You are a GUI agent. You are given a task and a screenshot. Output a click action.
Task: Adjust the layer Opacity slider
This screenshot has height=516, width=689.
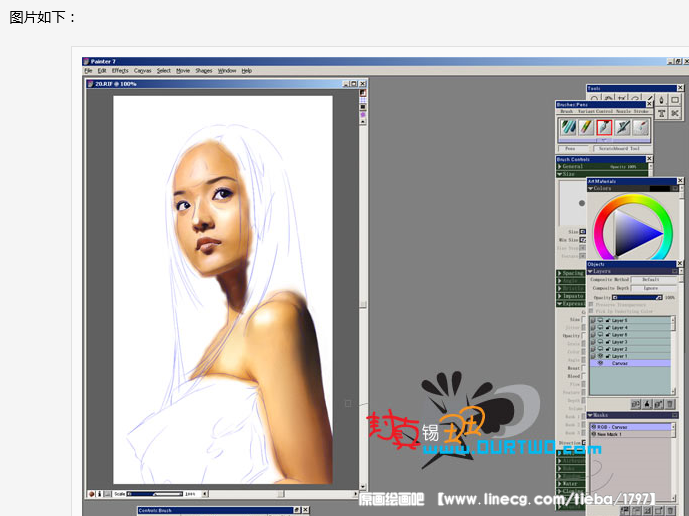pos(637,298)
